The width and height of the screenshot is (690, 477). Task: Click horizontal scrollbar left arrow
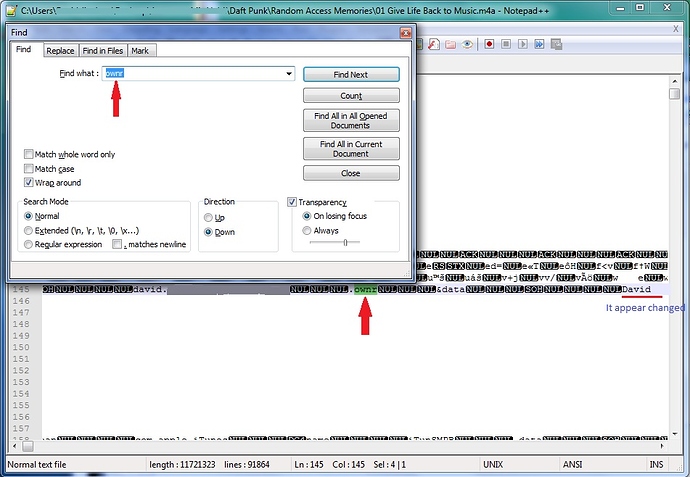tap(15, 446)
